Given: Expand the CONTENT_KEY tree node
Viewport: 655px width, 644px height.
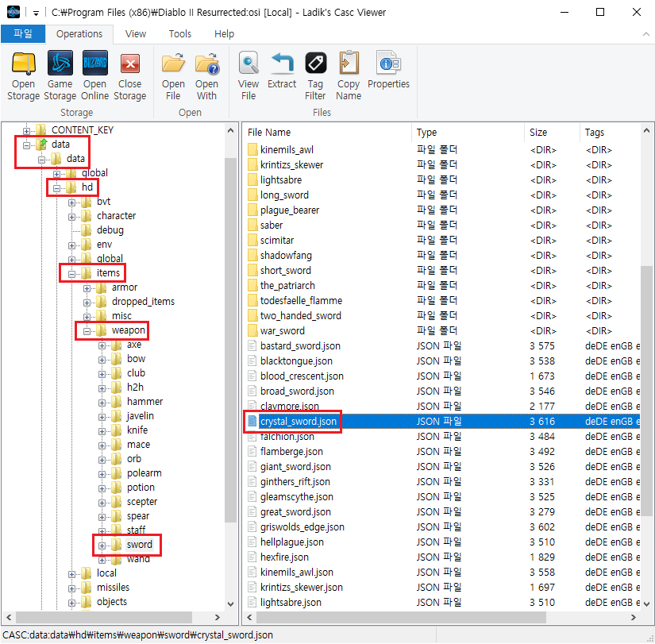Looking at the screenshot, I should click(26, 131).
